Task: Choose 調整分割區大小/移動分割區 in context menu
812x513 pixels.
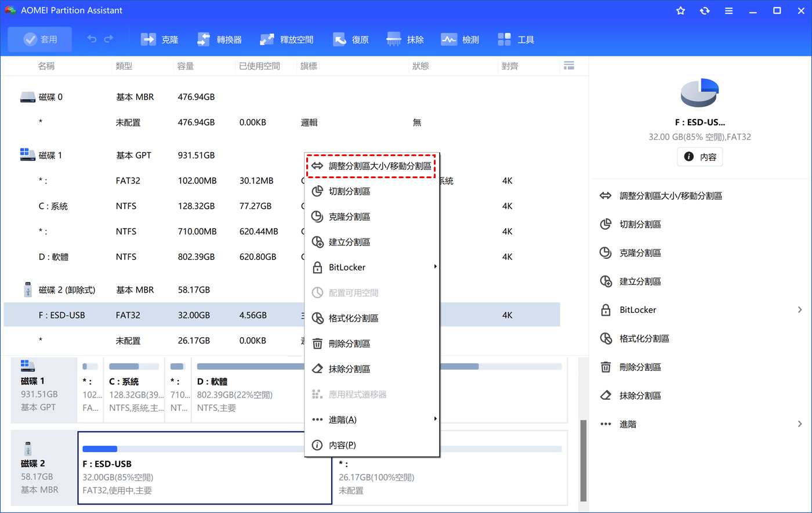Action: coord(371,166)
